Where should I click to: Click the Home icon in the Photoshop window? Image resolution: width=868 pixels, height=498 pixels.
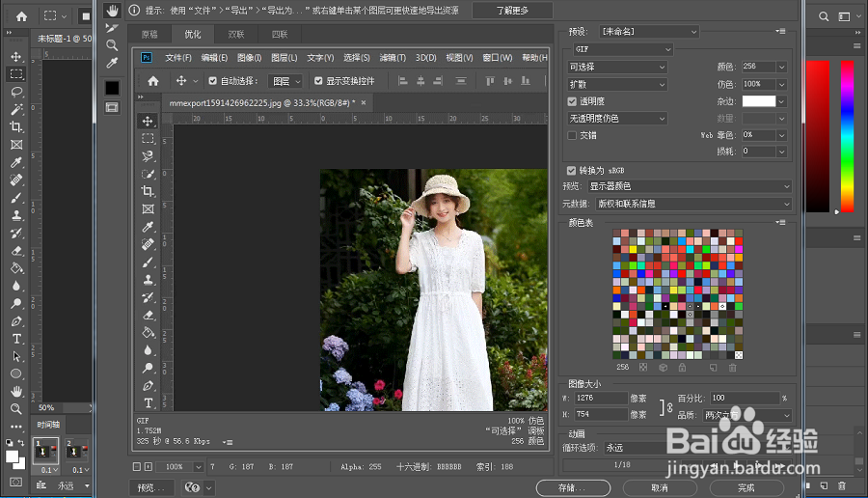click(x=21, y=16)
